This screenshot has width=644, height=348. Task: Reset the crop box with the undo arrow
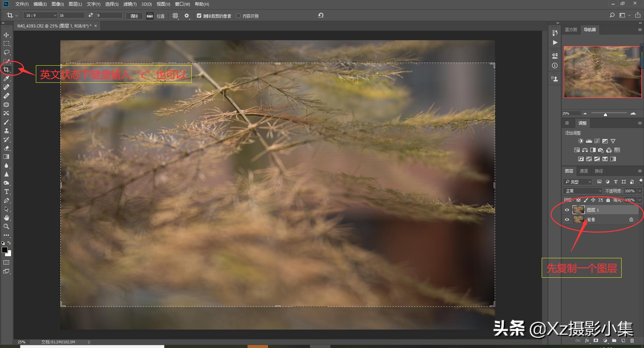tap(321, 15)
